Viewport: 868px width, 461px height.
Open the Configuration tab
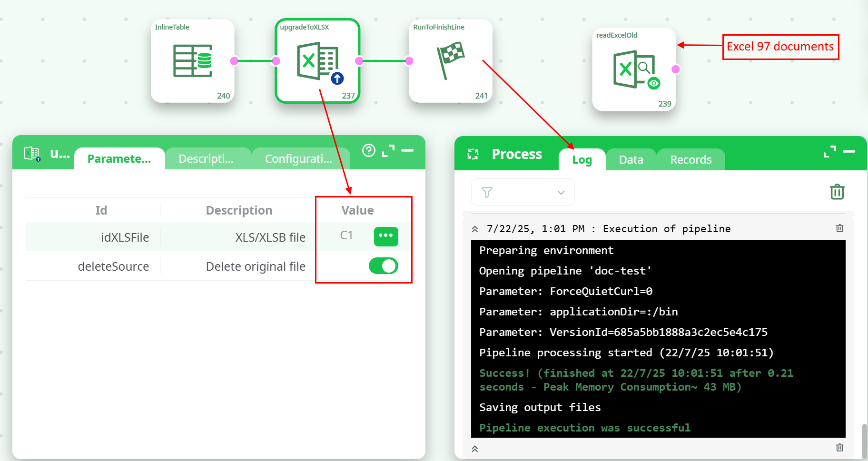[298, 159]
